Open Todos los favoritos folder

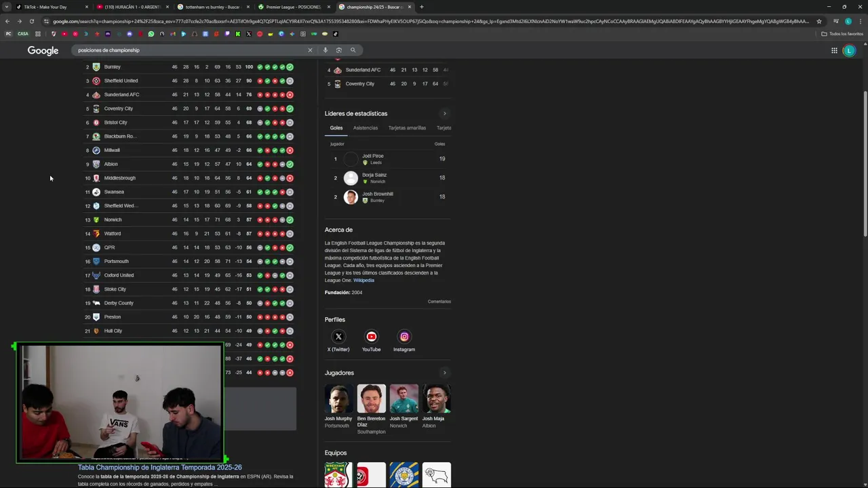point(842,34)
